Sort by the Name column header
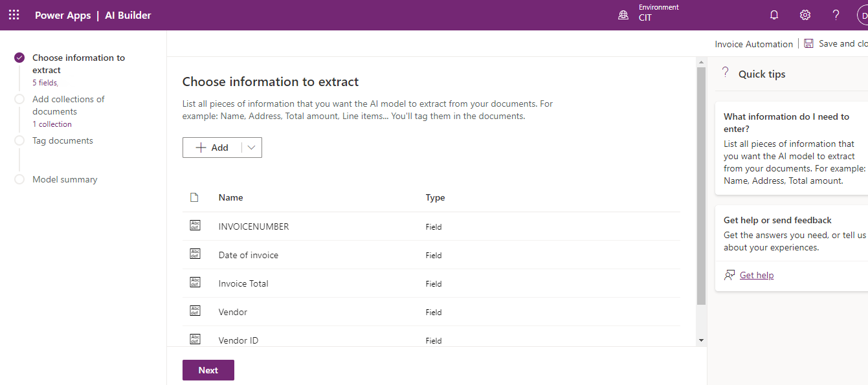 [231, 197]
